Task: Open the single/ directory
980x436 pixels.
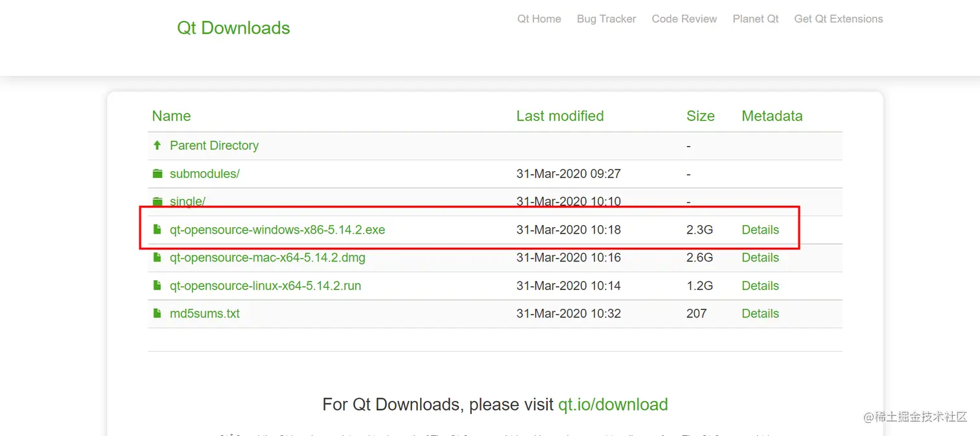Action: pyautogui.click(x=187, y=202)
